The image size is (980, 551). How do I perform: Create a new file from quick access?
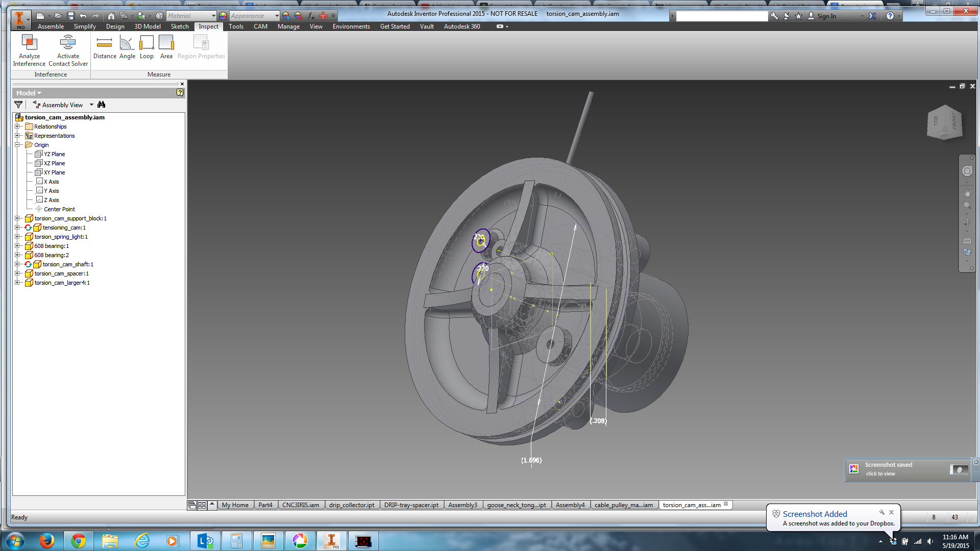click(x=40, y=16)
